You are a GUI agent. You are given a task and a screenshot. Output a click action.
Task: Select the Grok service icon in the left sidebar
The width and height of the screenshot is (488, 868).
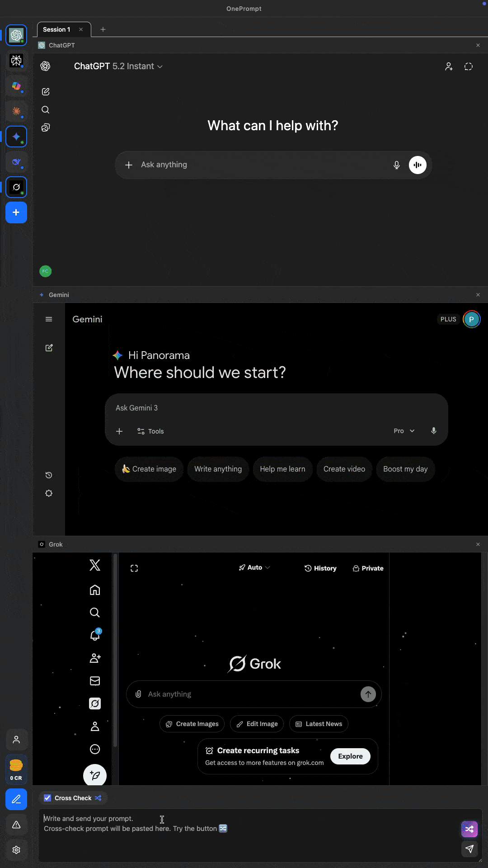point(16,187)
